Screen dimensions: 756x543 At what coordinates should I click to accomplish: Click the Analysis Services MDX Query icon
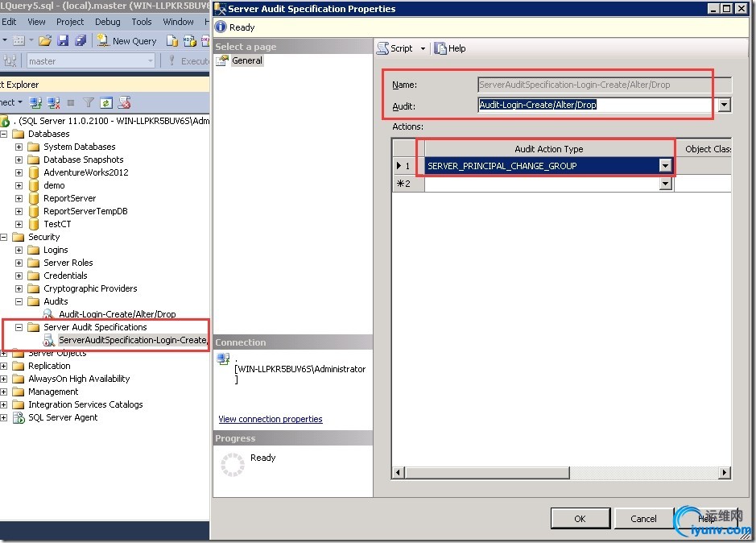[189, 41]
